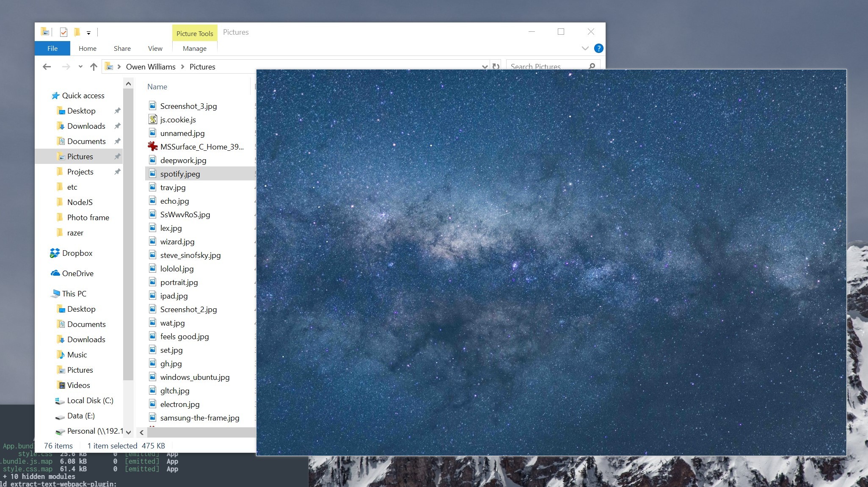Open Dropbox in the navigation pane
868x487 pixels.
pyautogui.click(x=77, y=253)
